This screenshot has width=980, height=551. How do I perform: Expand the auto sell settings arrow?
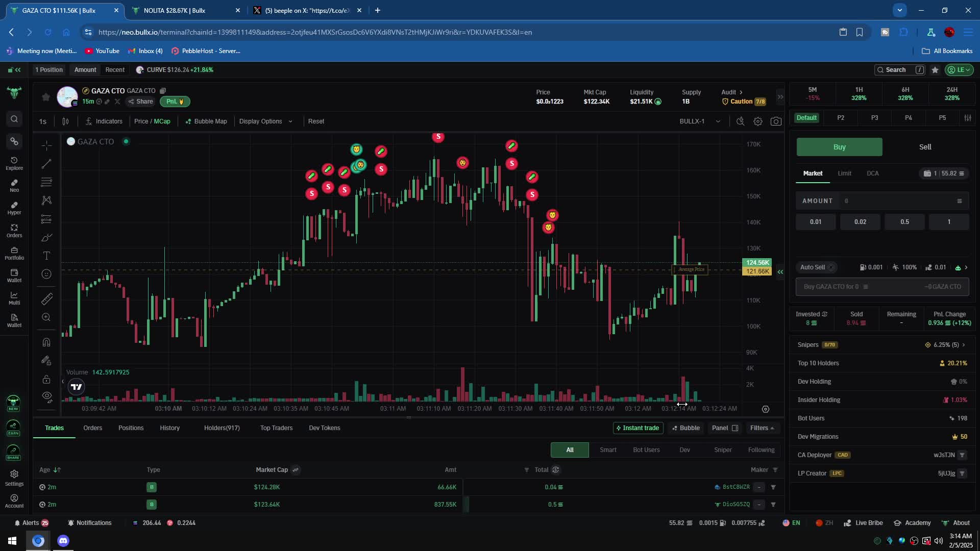[966, 267]
